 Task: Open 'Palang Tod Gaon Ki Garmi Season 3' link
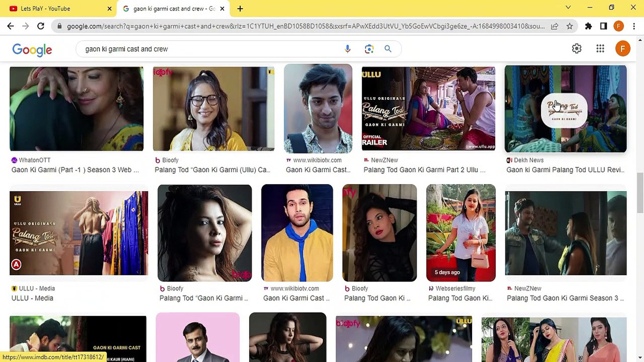tap(565, 298)
